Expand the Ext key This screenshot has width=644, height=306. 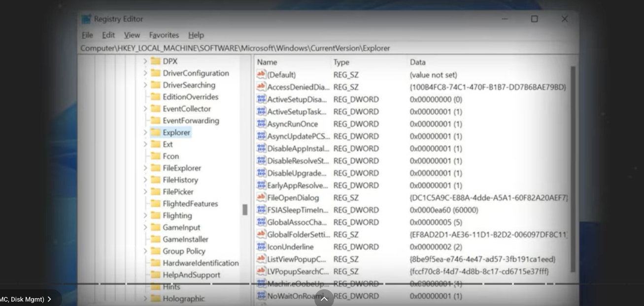[145, 144]
